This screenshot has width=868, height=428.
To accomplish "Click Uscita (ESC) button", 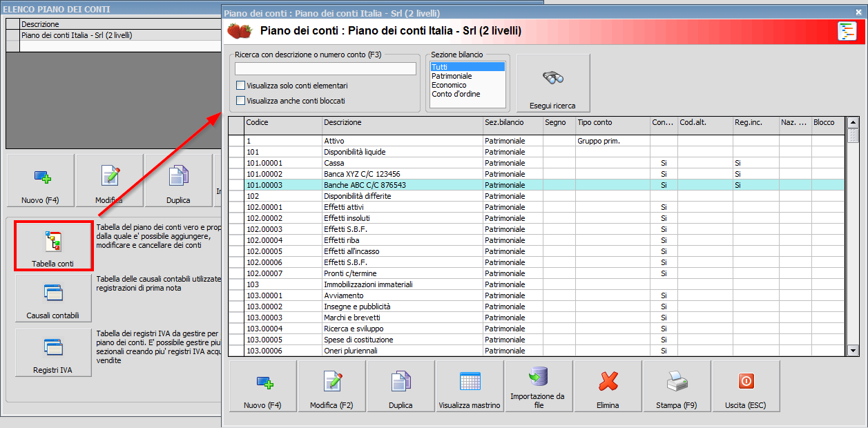I will [746, 387].
